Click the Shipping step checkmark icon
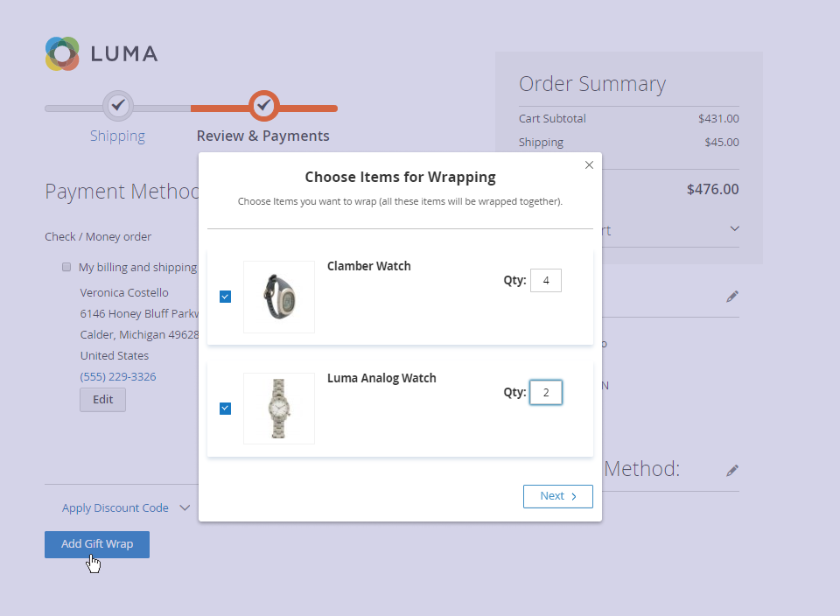Viewport: 840px width, 616px height. (118, 105)
